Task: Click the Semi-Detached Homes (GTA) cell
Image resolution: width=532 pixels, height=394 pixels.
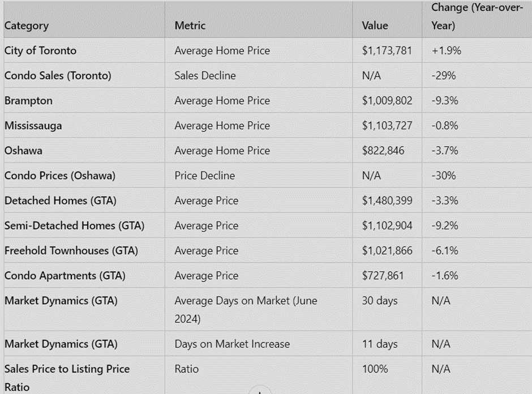Action: (x=74, y=225)
